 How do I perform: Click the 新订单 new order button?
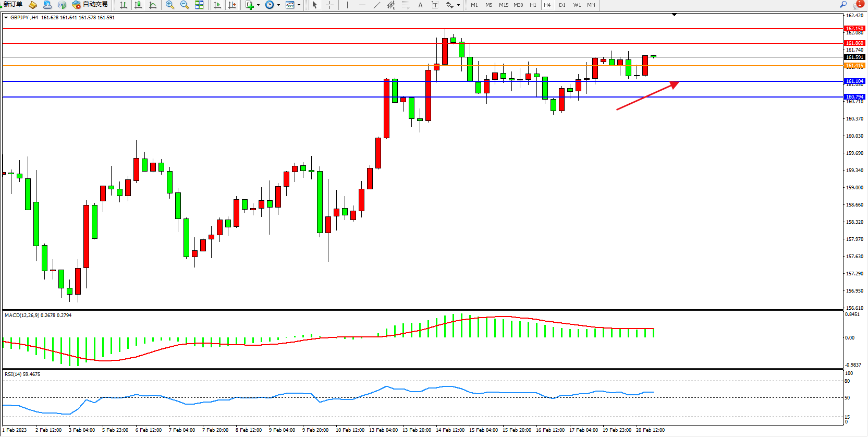tap(13, 4)
